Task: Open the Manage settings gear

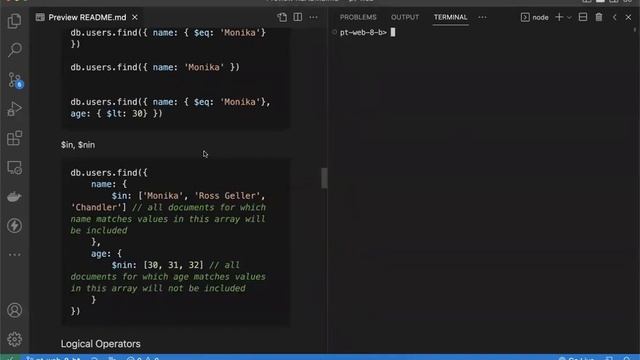Action: [x=15, y=339]
